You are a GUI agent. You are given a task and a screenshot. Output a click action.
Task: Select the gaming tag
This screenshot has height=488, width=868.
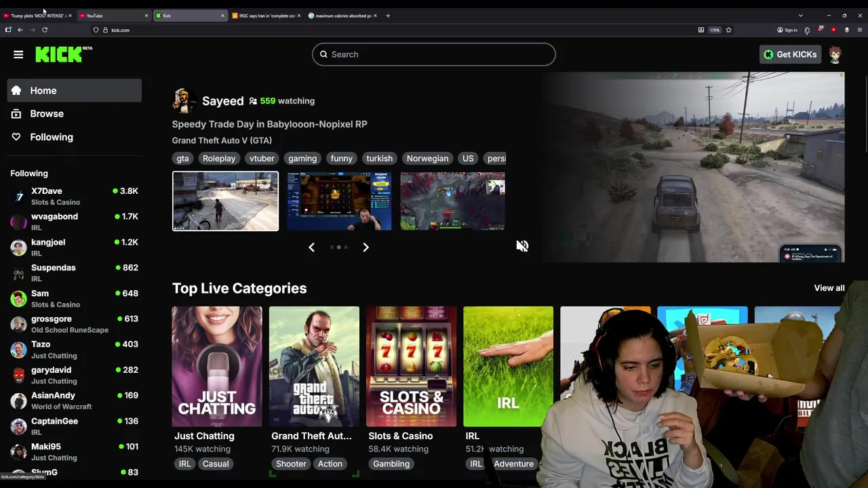click(x=302, y=159)
